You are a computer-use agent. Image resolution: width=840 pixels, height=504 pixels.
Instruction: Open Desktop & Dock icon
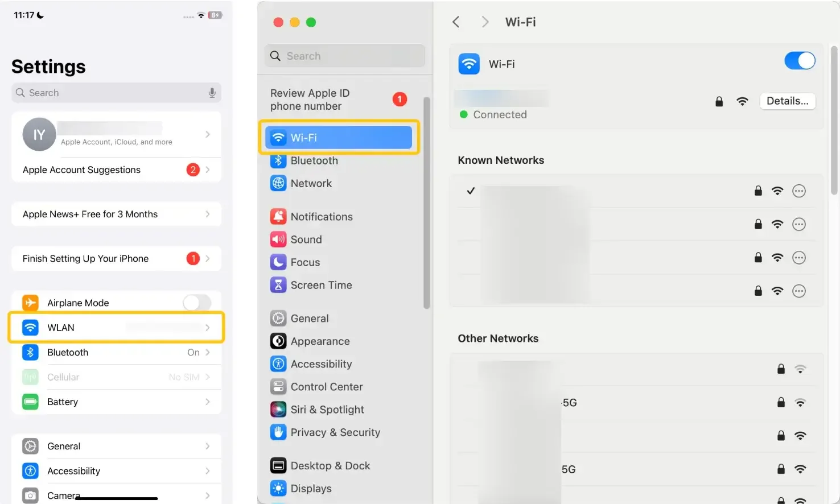click(278, 466)
